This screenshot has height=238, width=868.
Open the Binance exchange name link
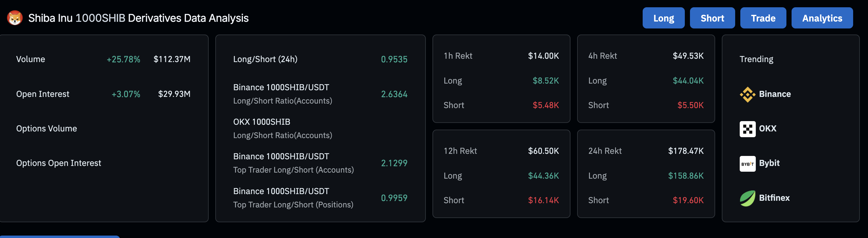pos(775,94)
